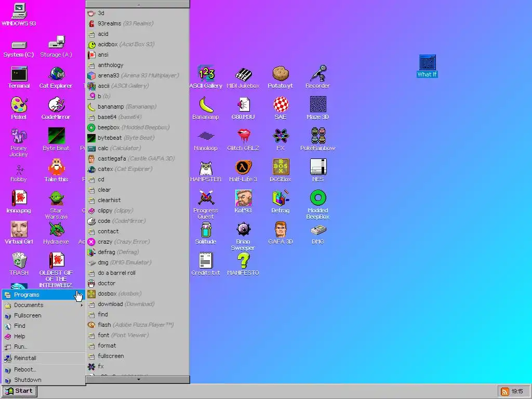Launch GAFA 3D icon
This screenshot has height=399, width=532.
pyautogui.click(x=280, y=233)
